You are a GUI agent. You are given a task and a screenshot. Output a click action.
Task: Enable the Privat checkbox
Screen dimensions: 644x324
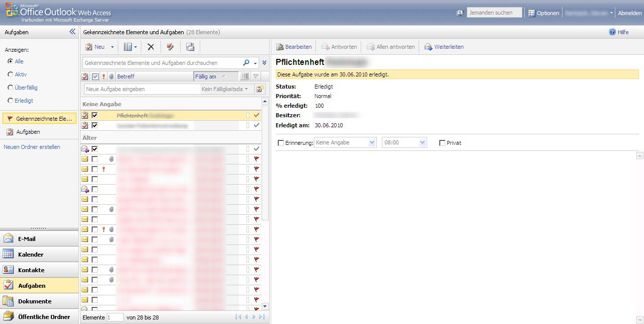pyautogui.click(x=441, y=142)
